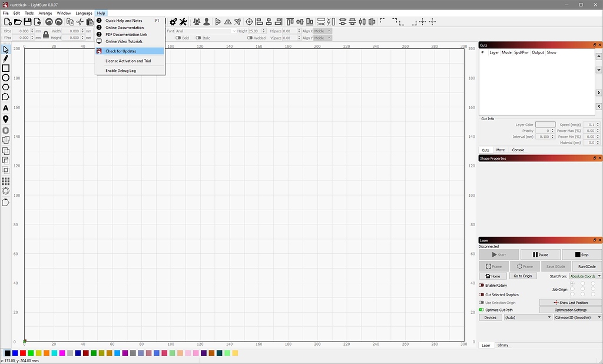Pick the magenta palette swatch

[x=62, y=353]
